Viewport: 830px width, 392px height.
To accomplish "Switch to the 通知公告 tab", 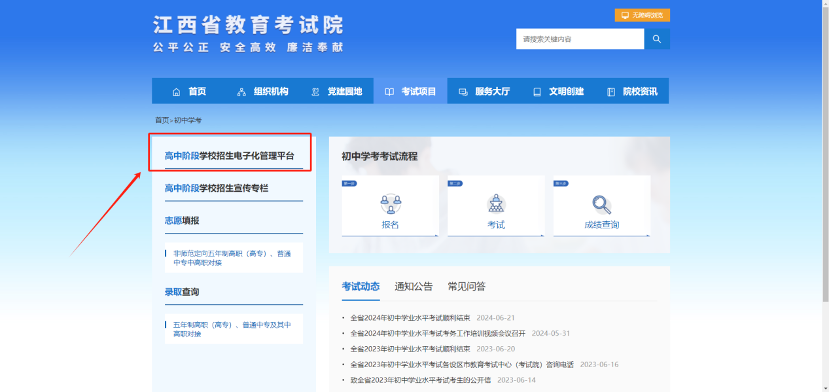I will click(x=413, y=287).
